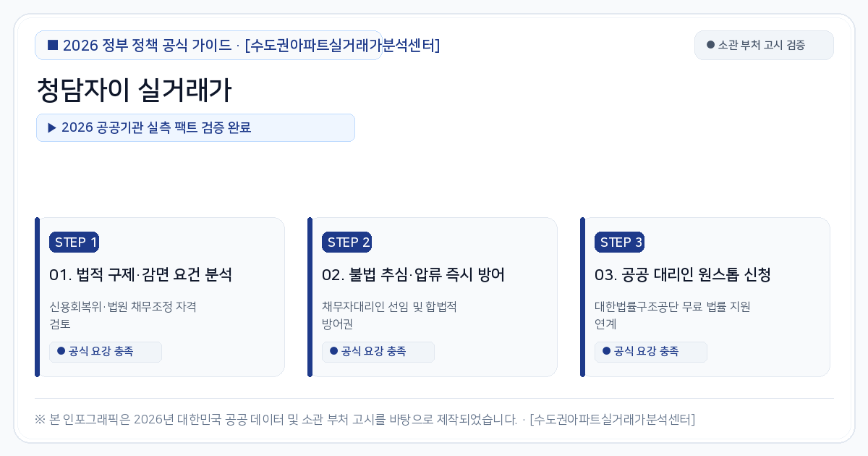Click the 02. 불법 추심·압류 즉시 방어 heading
This screenshot has width=868, height=456.
coord(413,275)
